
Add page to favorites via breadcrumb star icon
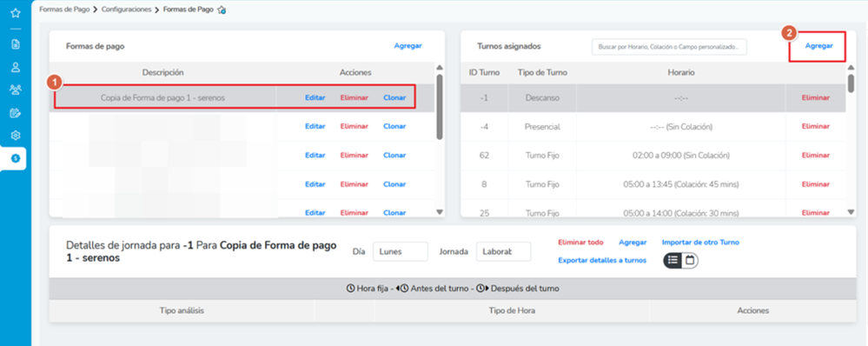222,10
